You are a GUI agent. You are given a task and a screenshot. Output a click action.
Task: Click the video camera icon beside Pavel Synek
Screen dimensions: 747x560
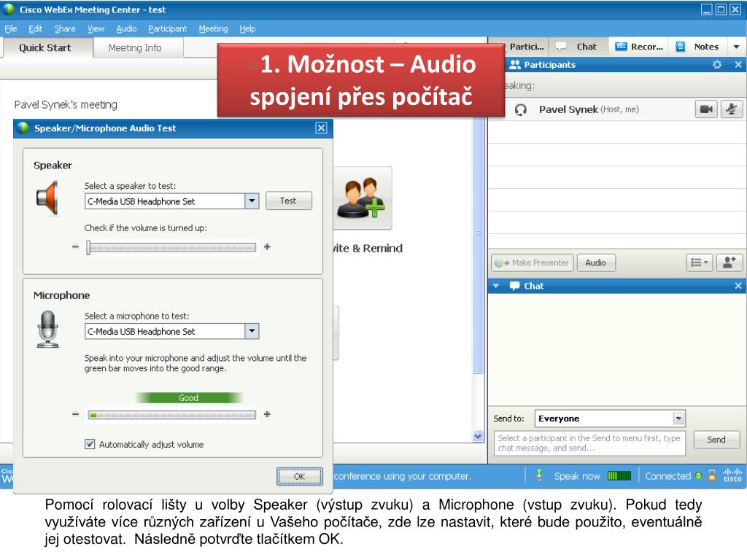(706, 109)
